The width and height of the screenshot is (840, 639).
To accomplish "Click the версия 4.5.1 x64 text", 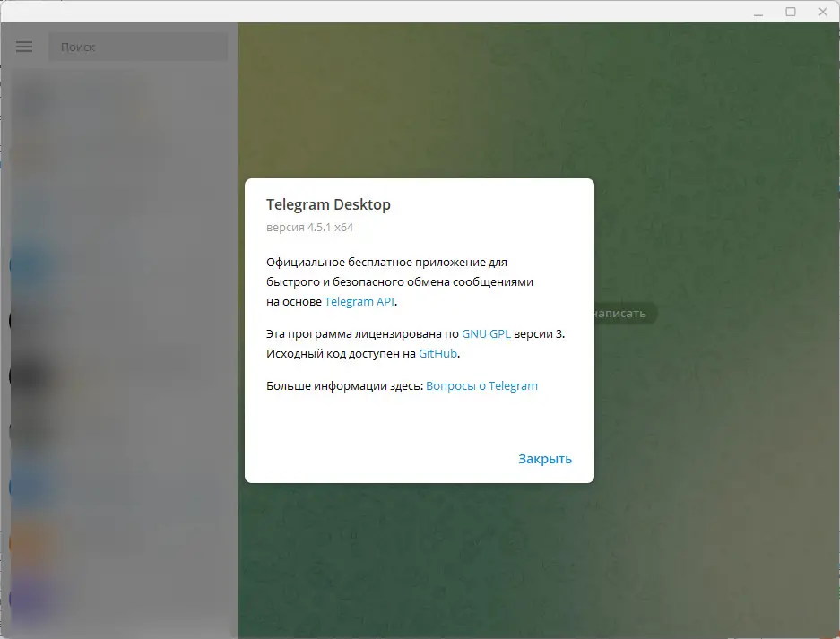I will (309, 227).
